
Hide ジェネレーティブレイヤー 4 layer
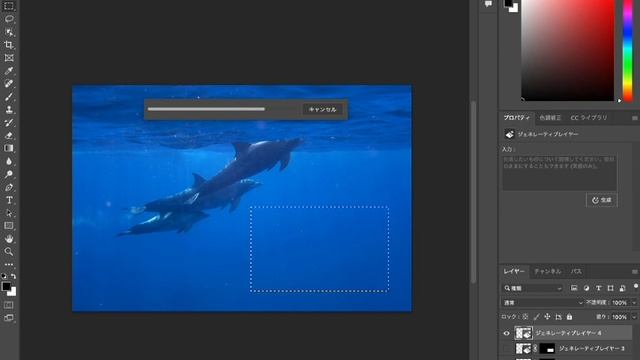coord(506,333)
